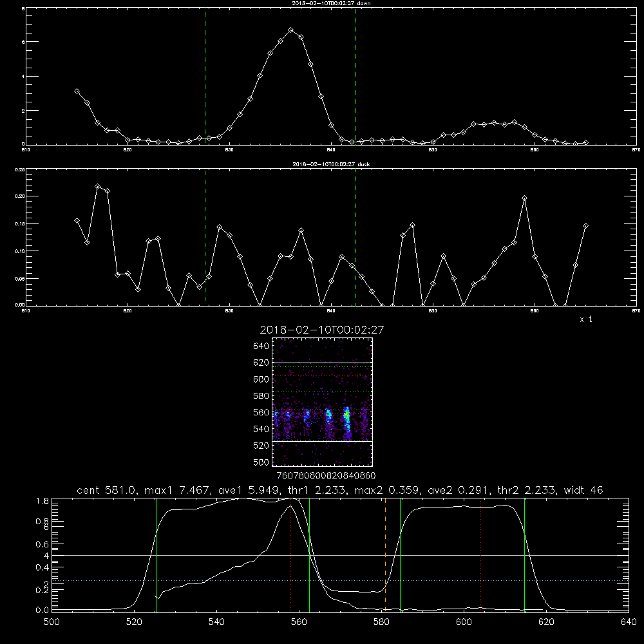Screen dimensions: 644x644
Task: Click bottom plot x-axis label 600
Action: 464,622
